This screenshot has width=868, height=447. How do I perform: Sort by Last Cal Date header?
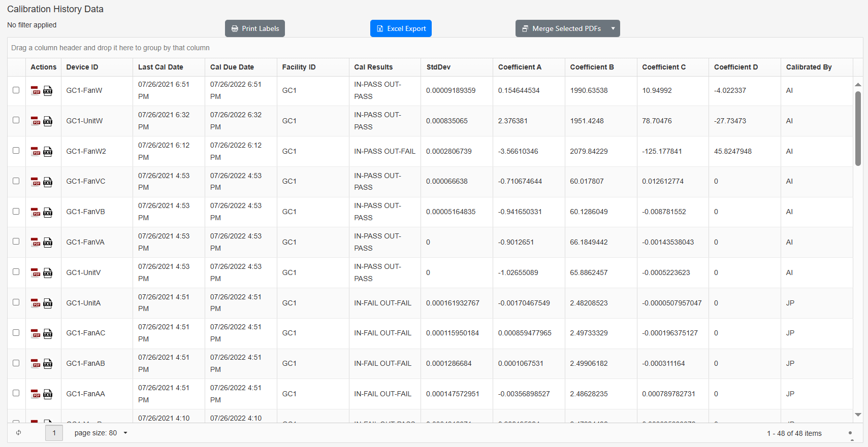160,67
